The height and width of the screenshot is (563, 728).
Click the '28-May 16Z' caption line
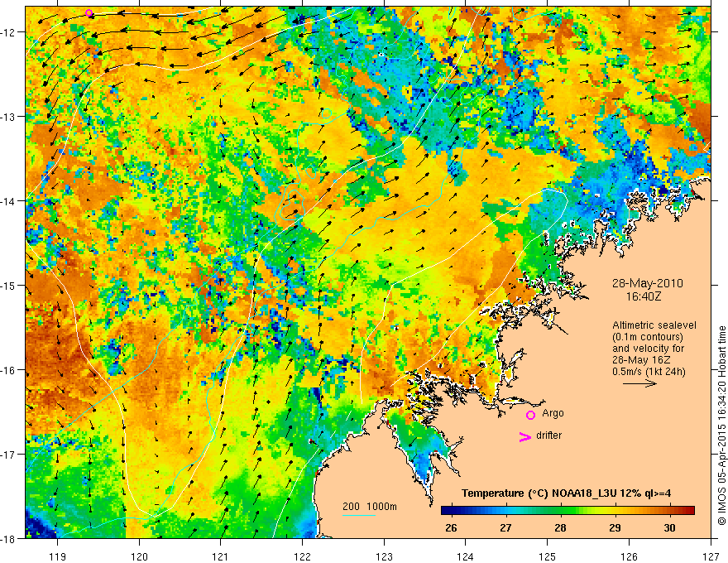(x=640, y=360)
